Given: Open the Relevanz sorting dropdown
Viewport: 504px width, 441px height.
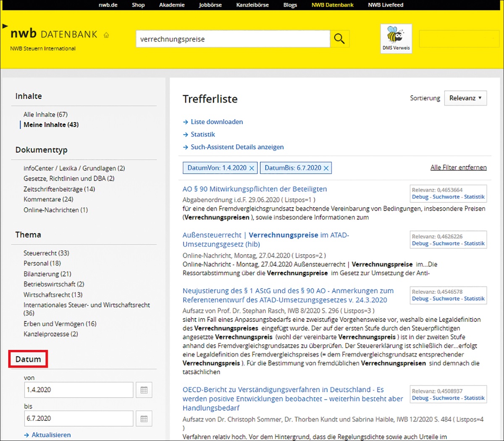Looking at the screenshot, I should [x=465, y=98].
